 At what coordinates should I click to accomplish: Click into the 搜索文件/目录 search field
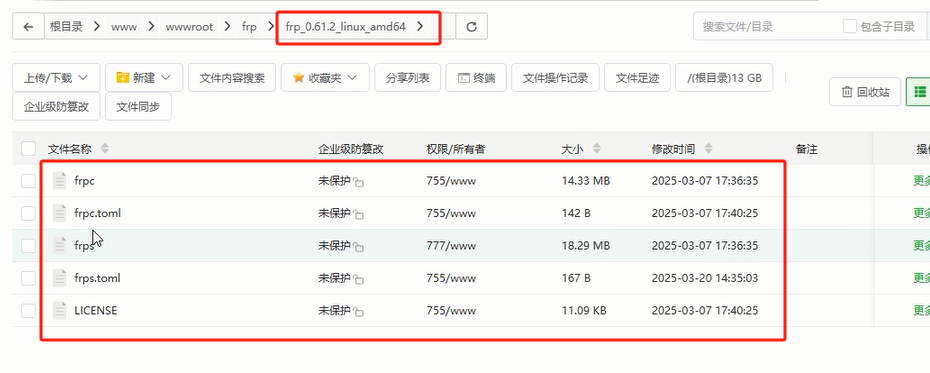[765, 27]
